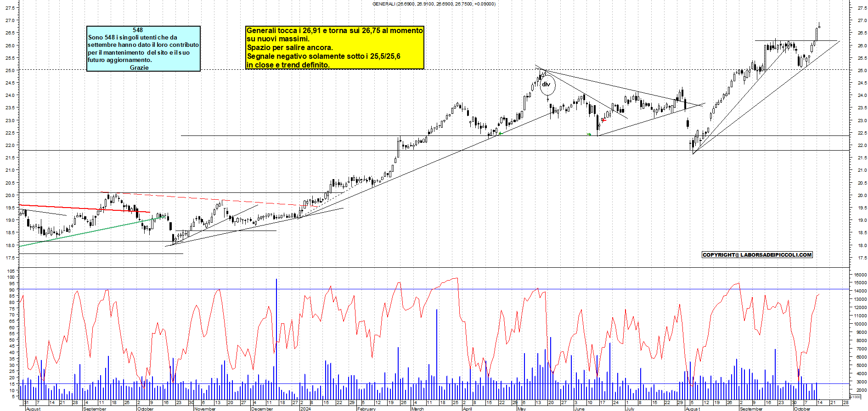Click the 17.5 label on the left price axis
868x411 pixels.
pyautogui.click(x=10, y=258)
